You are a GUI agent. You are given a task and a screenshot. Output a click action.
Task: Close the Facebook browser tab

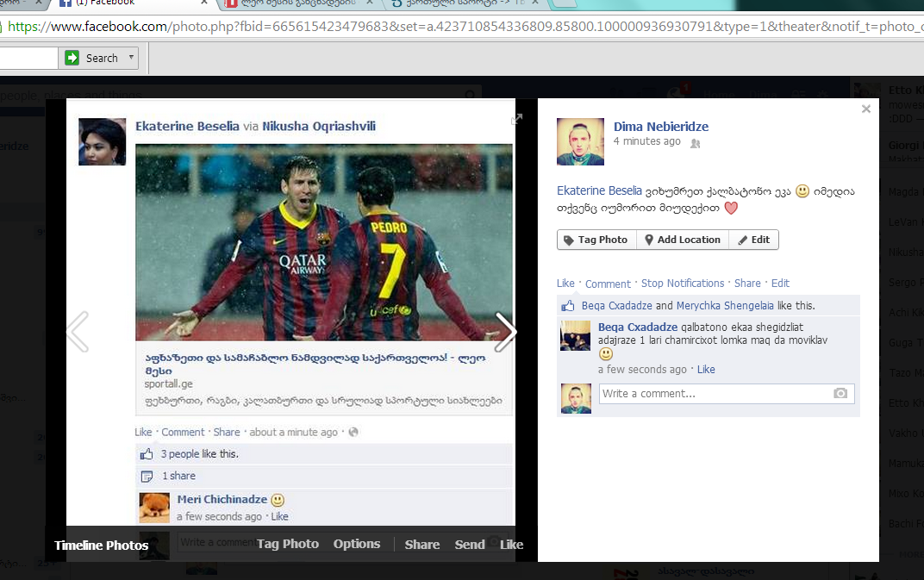(x=204, y=3)
